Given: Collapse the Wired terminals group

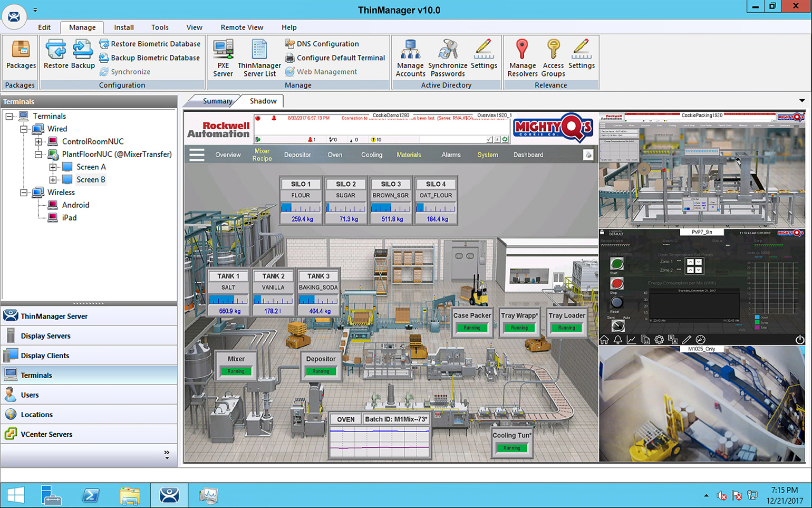Looking at the screenshot, I should point(23,128).
